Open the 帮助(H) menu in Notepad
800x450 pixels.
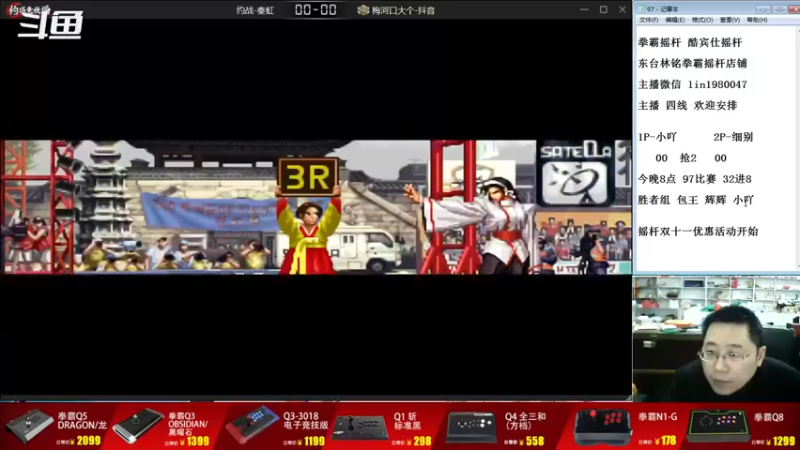point(757,20)
